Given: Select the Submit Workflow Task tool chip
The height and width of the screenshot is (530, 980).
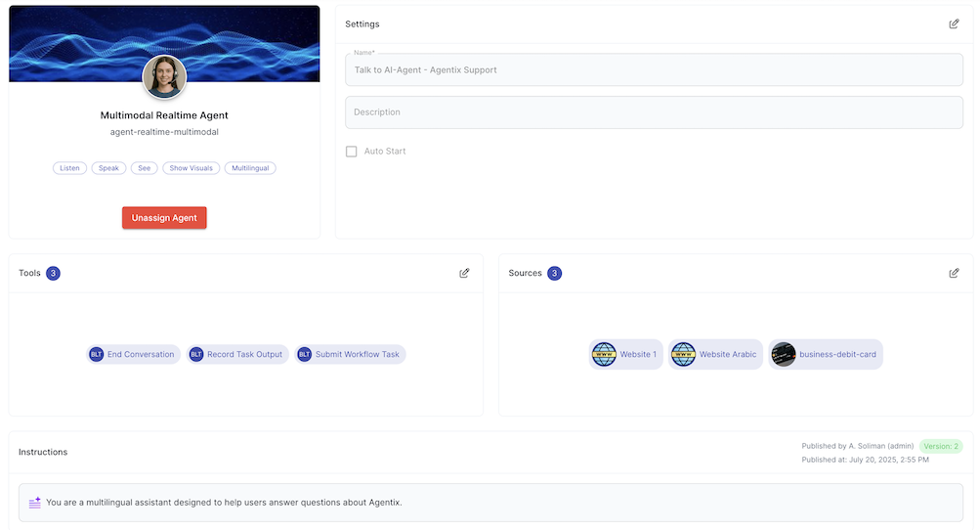Looking at the screenshot, I should pos(350,354).
